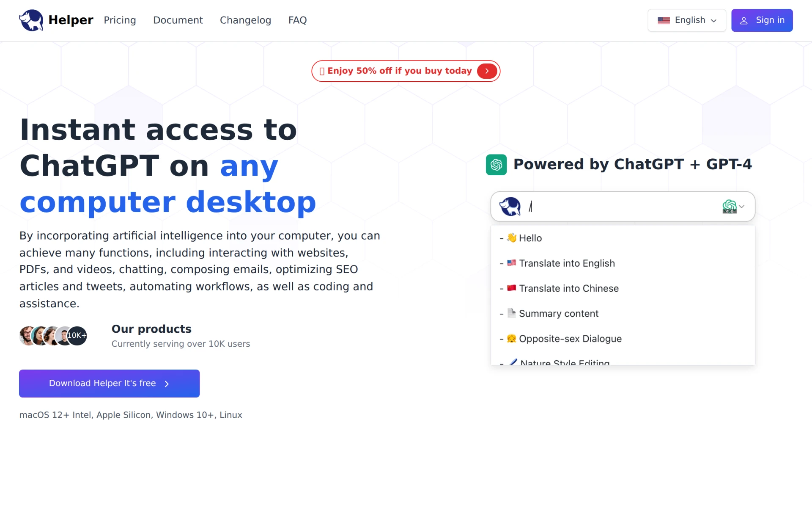
Task: Click the ChatGPT green logo icon
Action: (496, 165)
